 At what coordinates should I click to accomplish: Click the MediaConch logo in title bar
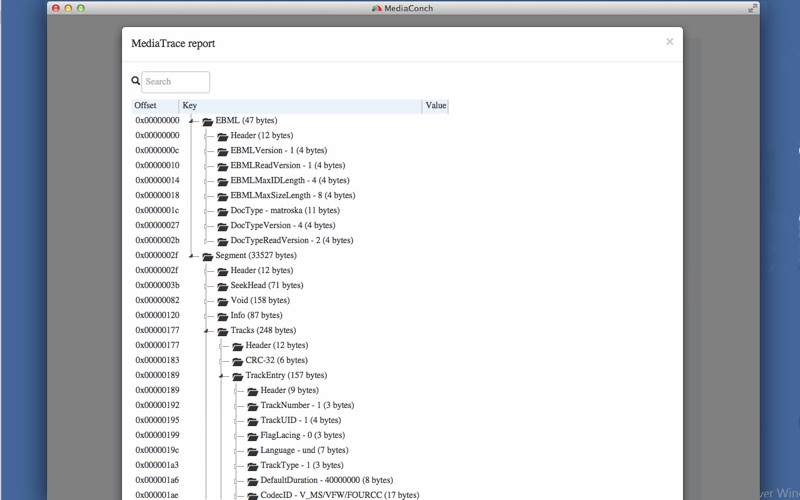pos(377,8)
